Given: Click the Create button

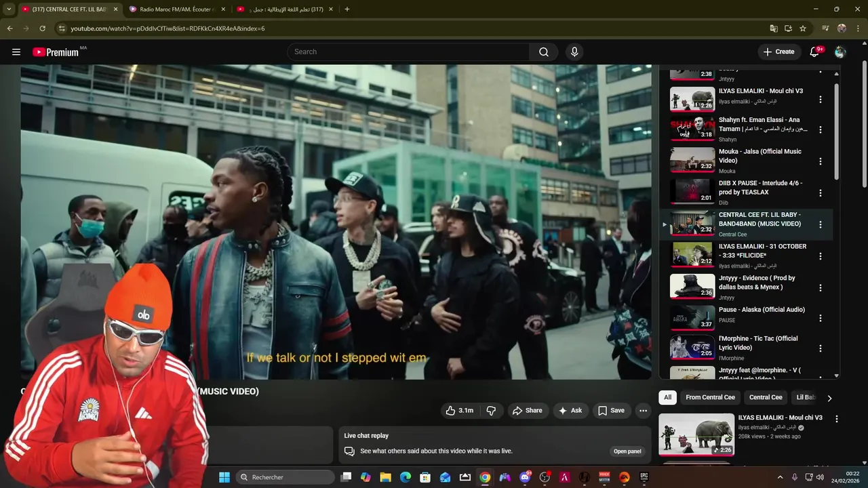Looking at the screenshot, I should (x=778, y=52).
